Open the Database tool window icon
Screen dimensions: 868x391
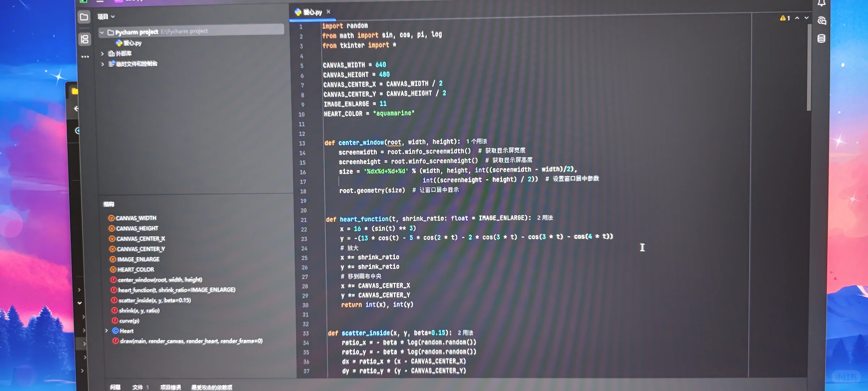coord(821,38)
